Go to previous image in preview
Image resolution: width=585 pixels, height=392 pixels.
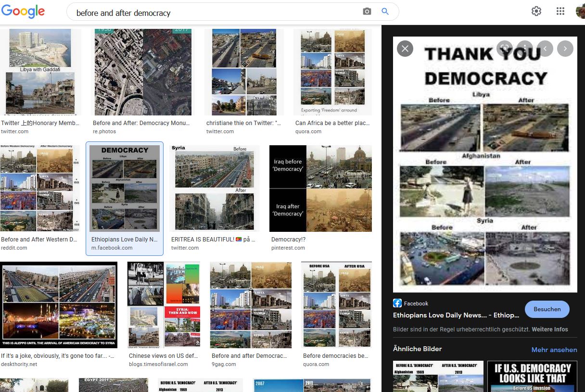click(545, 48)
